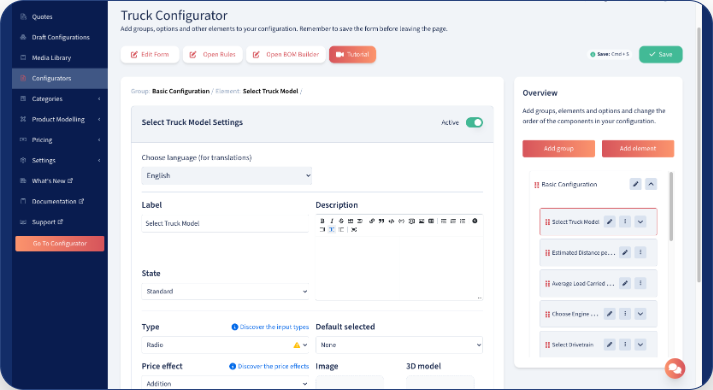Edit the Estimated Distance element

625,252
